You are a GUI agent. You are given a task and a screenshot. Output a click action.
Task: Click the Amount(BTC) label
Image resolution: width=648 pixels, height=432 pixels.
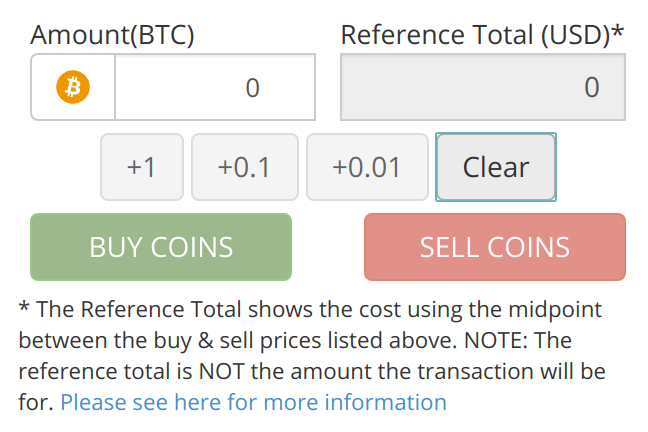point(112,35)
